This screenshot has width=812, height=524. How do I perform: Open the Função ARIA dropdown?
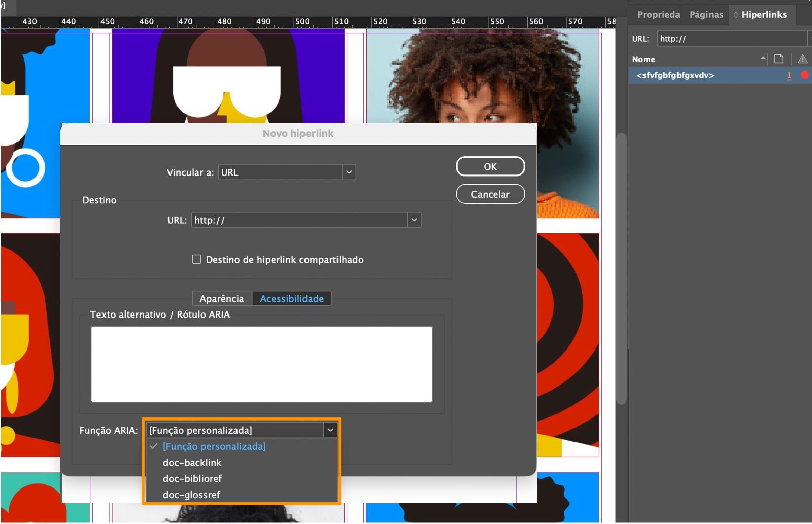pos(331,430)
